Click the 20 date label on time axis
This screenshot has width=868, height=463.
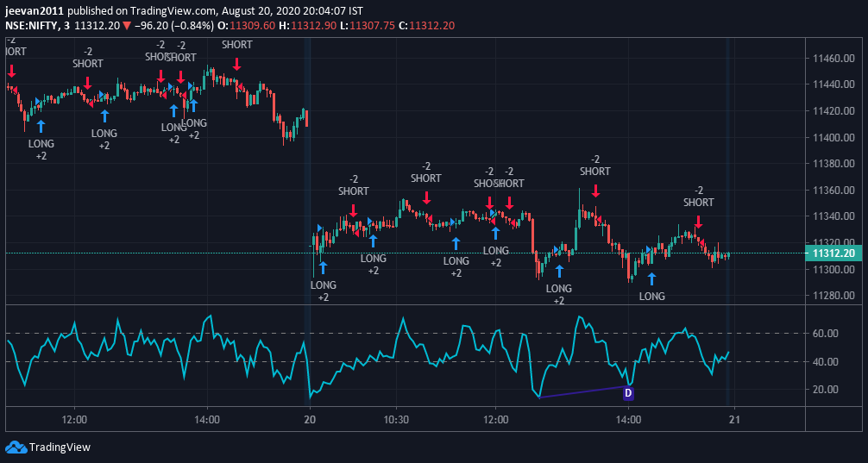coord(310,420)
